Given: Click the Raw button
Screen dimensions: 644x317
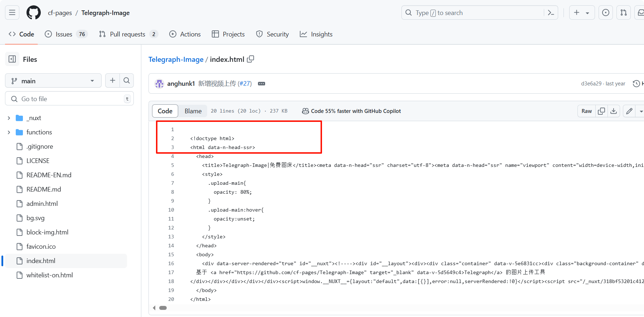Looking at the screenshot, I should coord(586,111).
